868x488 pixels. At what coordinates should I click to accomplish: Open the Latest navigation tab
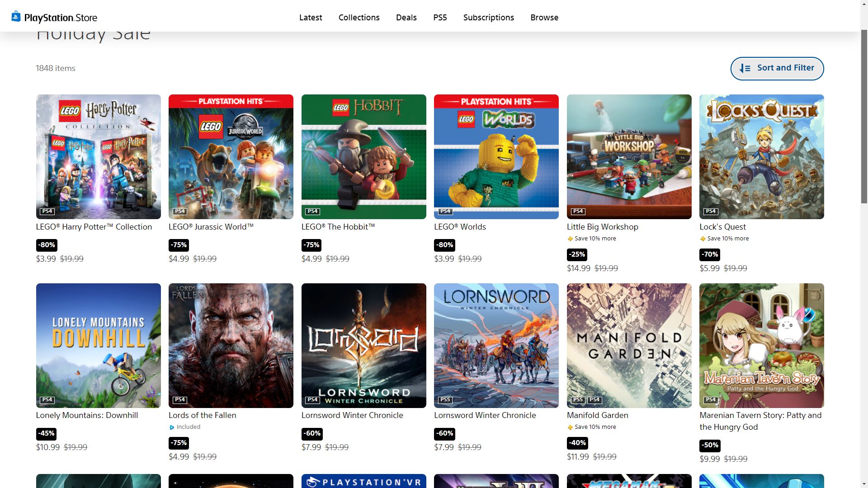coord(311,18)
